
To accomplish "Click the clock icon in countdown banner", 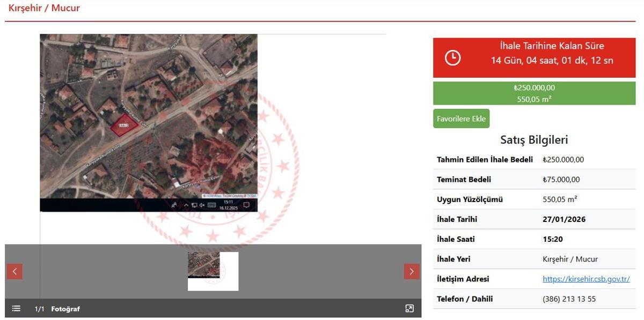I will click(x=452, y=58).
